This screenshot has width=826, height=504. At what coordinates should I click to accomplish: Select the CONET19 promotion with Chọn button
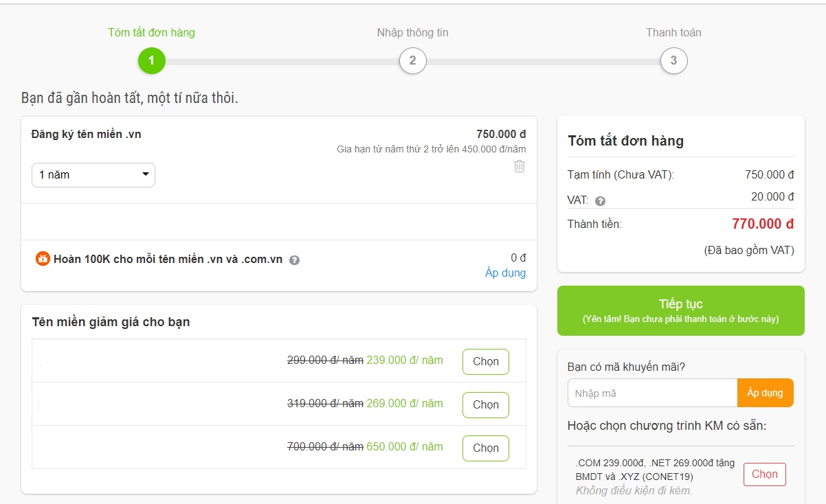point(765,474)
